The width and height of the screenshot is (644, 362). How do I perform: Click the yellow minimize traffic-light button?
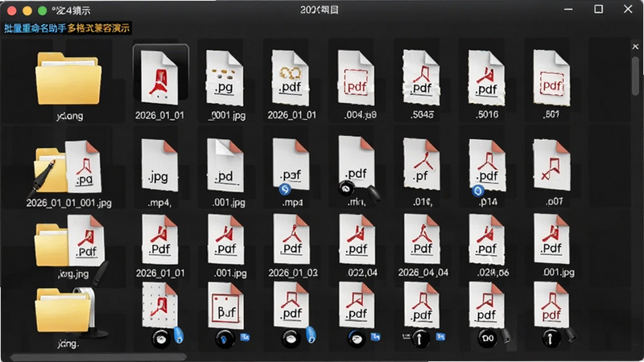[27, 10]
